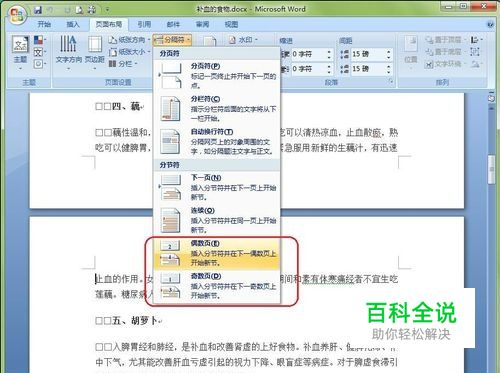
Task: Open the 引用 tab
Action: click(144, 24)
